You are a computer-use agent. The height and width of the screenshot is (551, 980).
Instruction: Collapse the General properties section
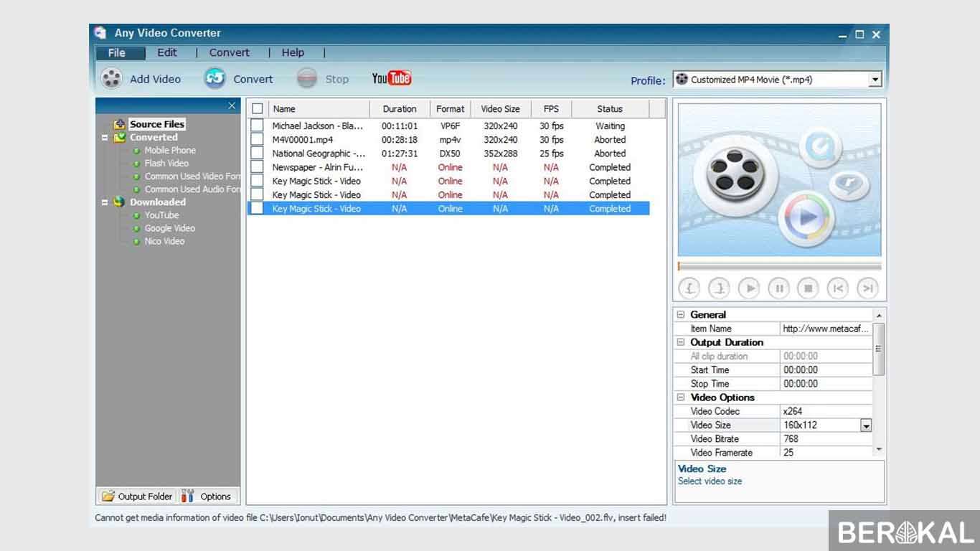tap(681, 314)
